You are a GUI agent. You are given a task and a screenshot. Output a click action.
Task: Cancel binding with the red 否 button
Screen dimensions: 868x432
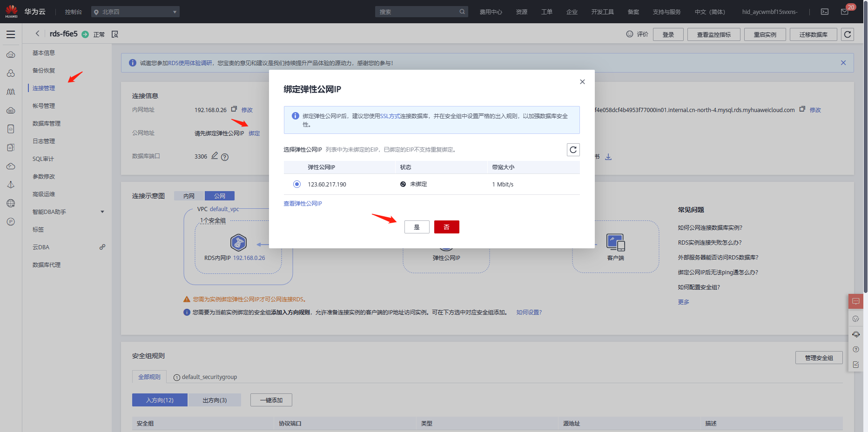coord(447,227)
